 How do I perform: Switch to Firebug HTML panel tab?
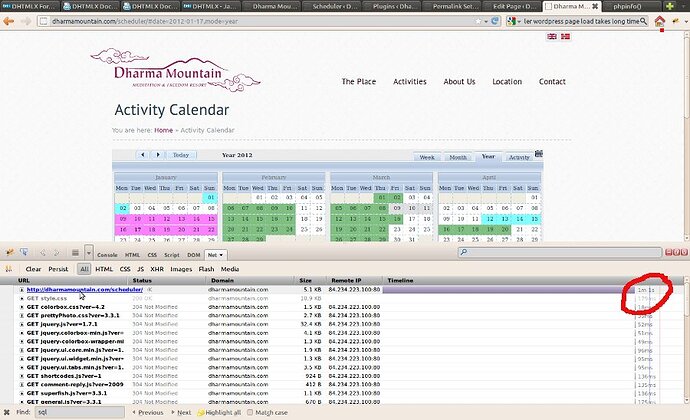click(132, 255)
